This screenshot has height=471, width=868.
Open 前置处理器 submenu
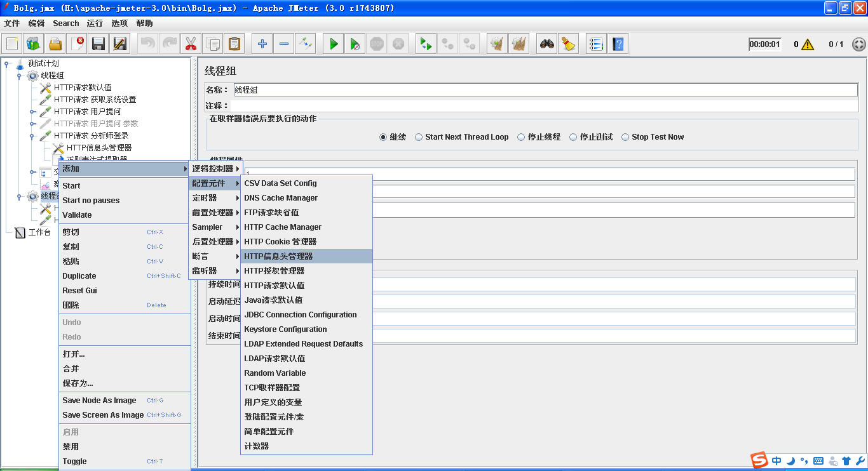pyautogui.click(x=216, y=213)
